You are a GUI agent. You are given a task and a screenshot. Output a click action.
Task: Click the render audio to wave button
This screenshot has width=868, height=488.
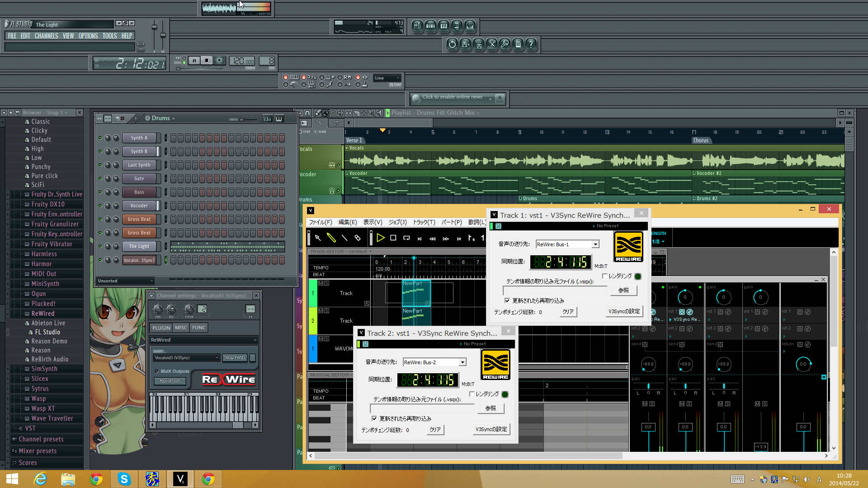tap(478, 44)
